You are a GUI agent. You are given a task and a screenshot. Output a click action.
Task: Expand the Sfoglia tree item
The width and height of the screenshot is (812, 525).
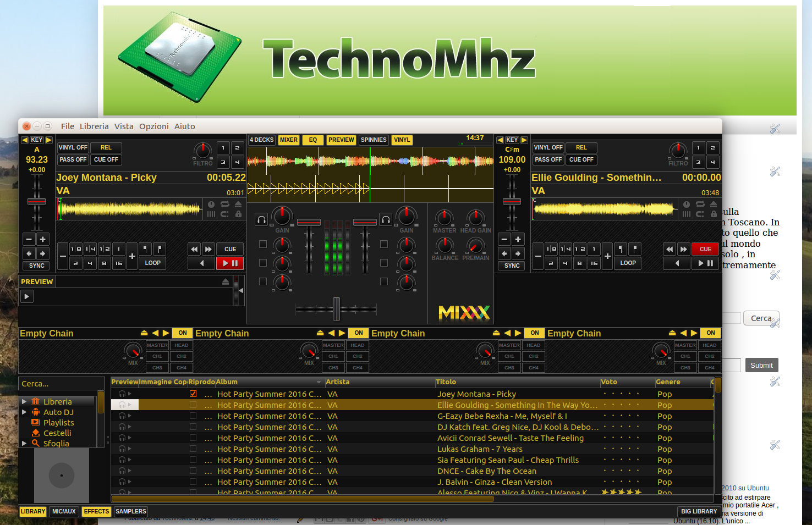(24, 443)
